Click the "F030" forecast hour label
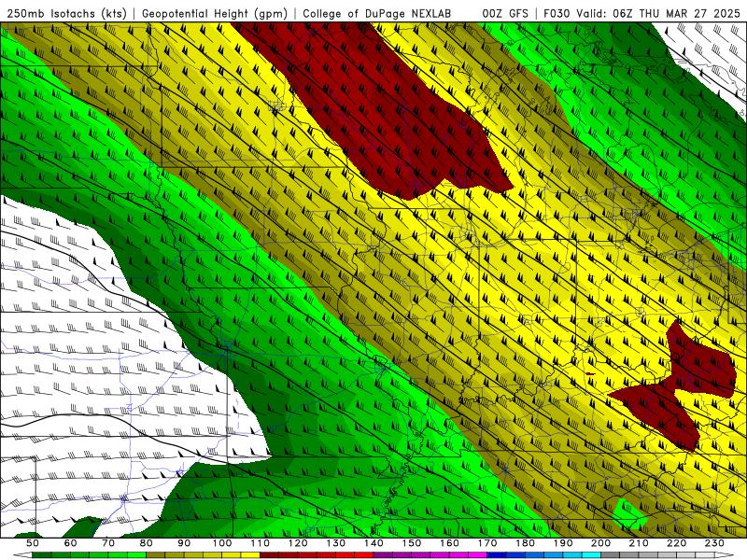The height and width of the screenshot is (560, 747). coord(557,13)
